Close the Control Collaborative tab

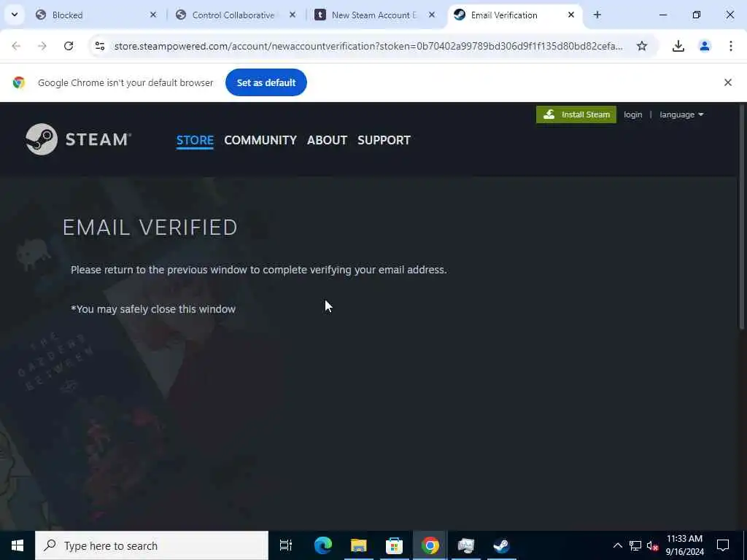(293, 15)
